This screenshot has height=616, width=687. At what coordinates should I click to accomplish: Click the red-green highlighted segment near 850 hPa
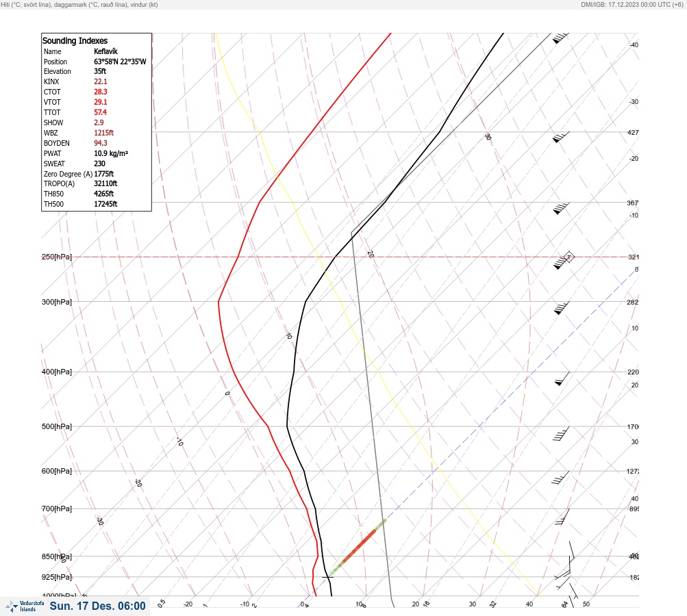358,547
